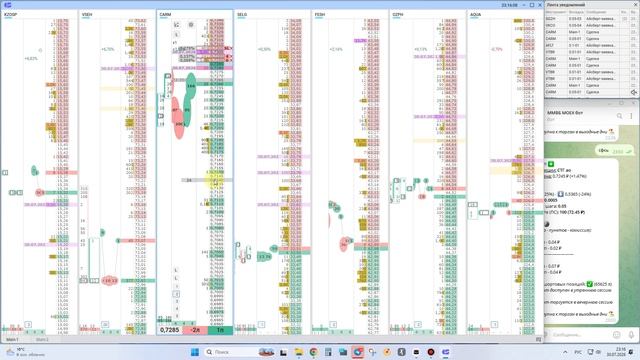
Task: Open the red record app on taskbar
Action: (431, 352)
